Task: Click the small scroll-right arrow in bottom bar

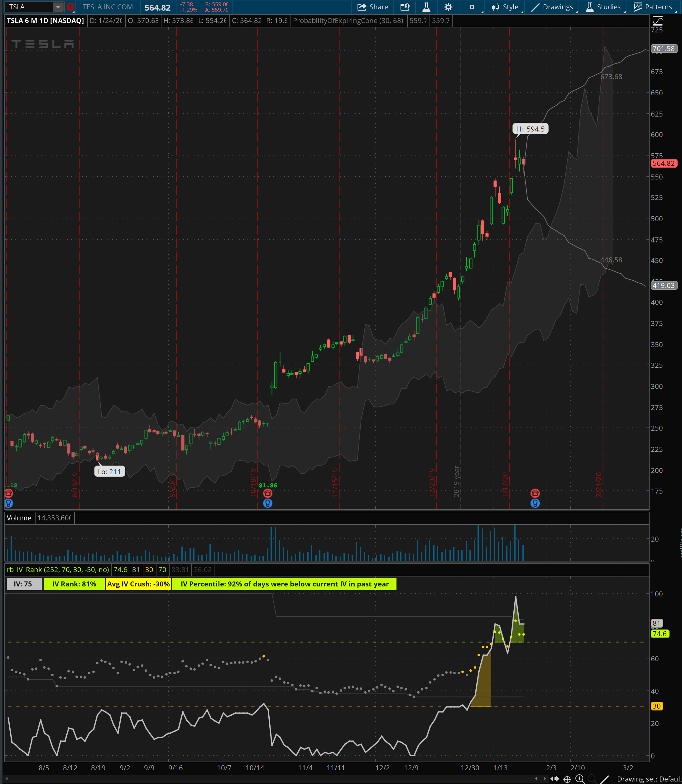Action: click(x=544, y=779)
